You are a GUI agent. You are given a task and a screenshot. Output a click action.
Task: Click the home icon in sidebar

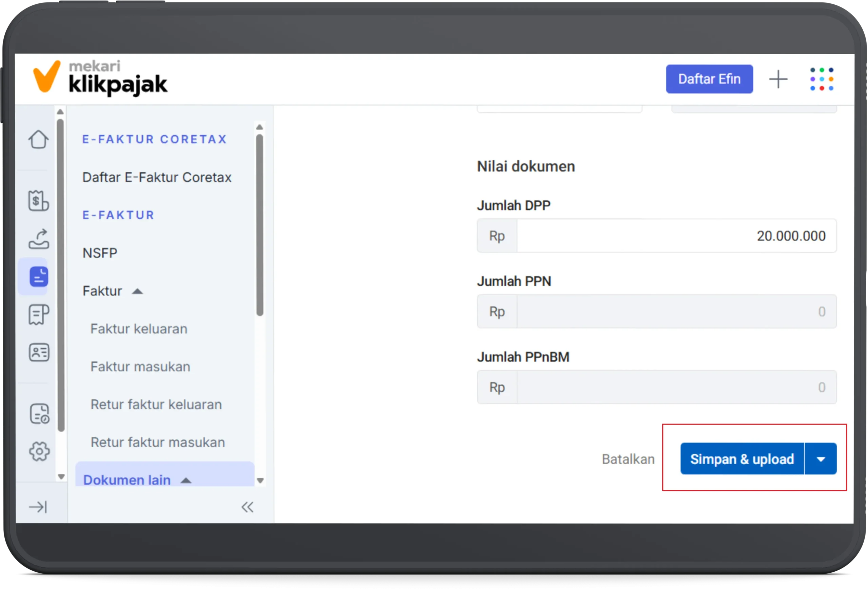[x=38, y=140]
